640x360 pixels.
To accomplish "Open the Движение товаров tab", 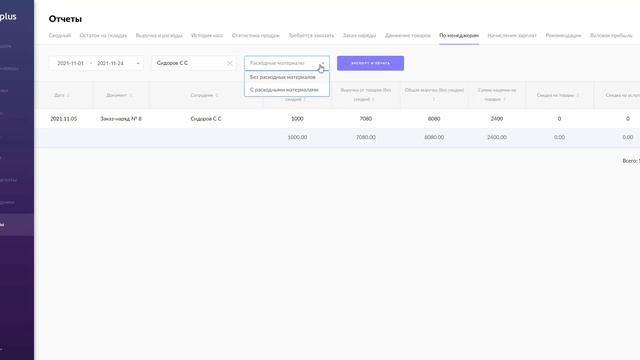I will click(407, 36).
